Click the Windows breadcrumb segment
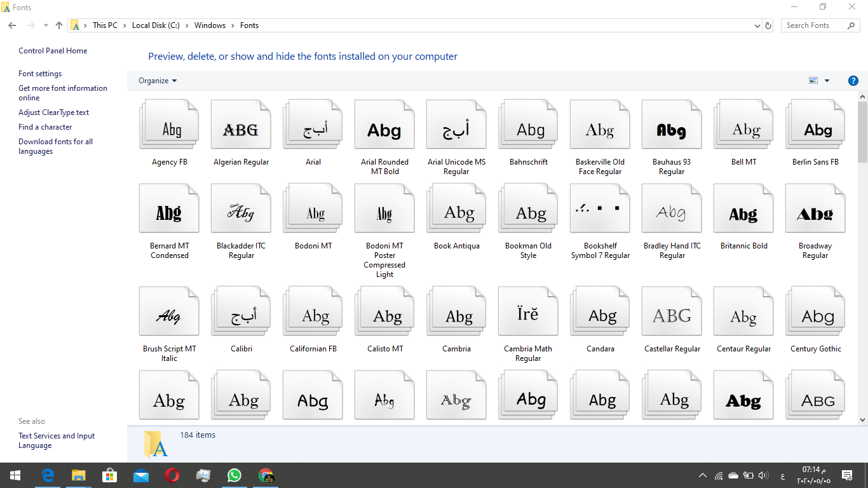Screen dimensions: 868x488 pos(210,25)
